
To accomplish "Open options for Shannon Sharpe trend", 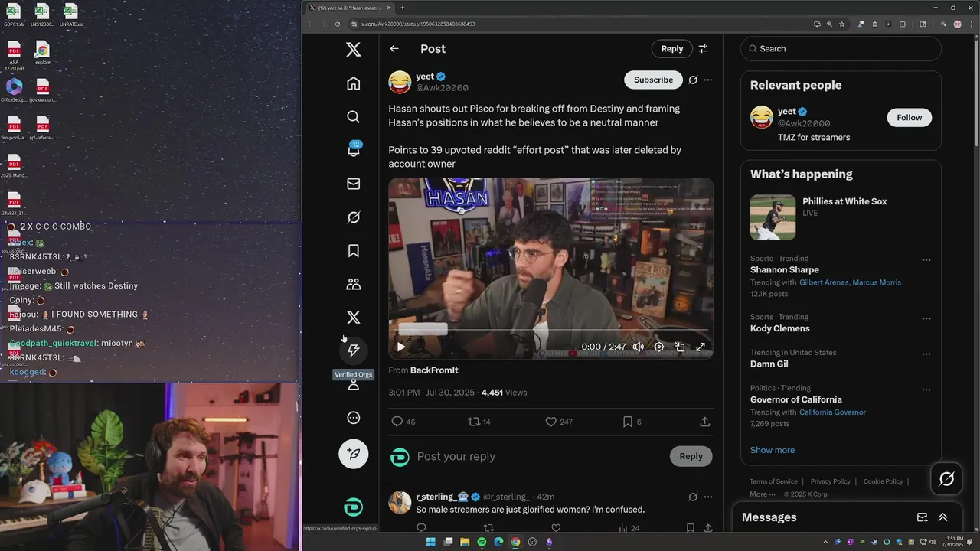I will coord(926,259).
